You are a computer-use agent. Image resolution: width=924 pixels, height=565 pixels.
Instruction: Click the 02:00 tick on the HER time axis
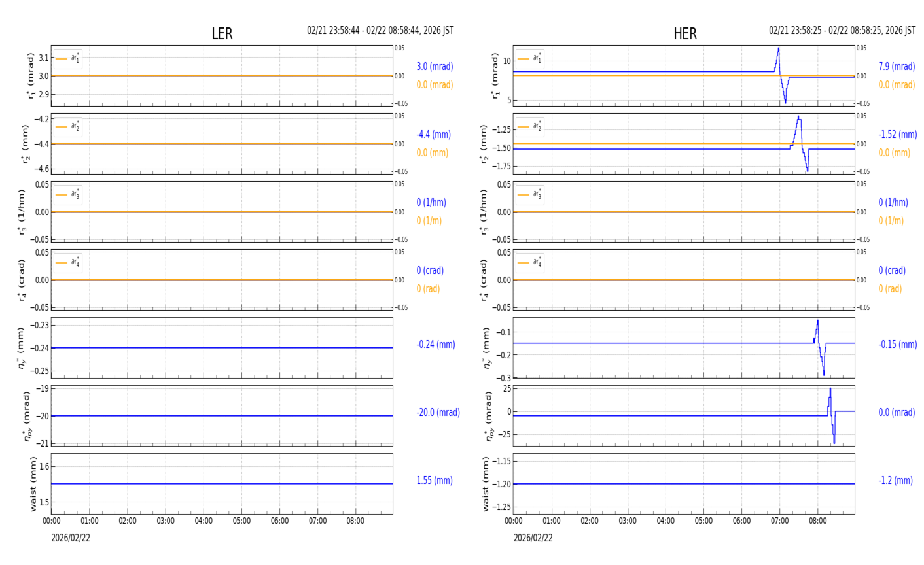tap(590, 521)
